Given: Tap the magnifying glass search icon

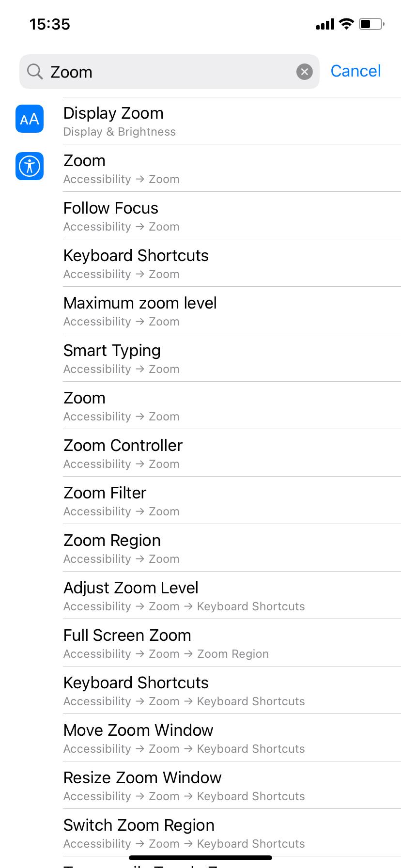Looking at the screenshot, I should [35, 72].
